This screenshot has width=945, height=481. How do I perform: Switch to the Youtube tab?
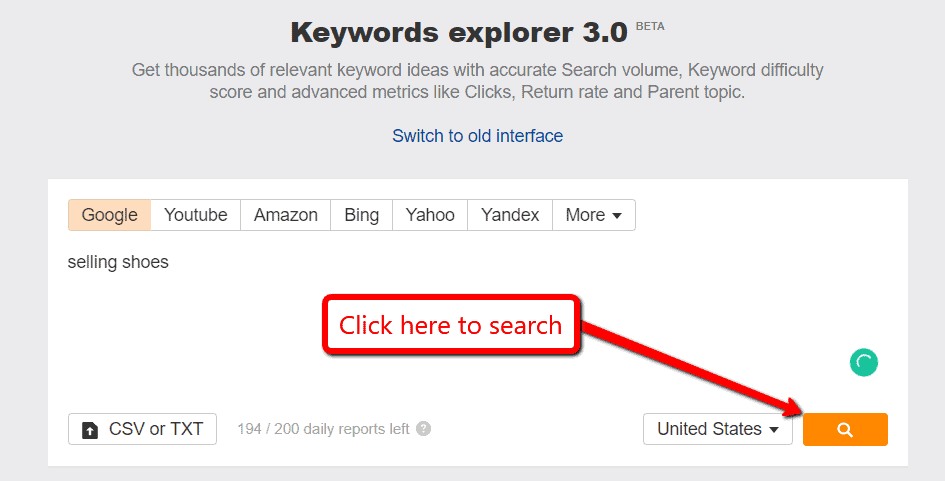[x=196, y=215]
